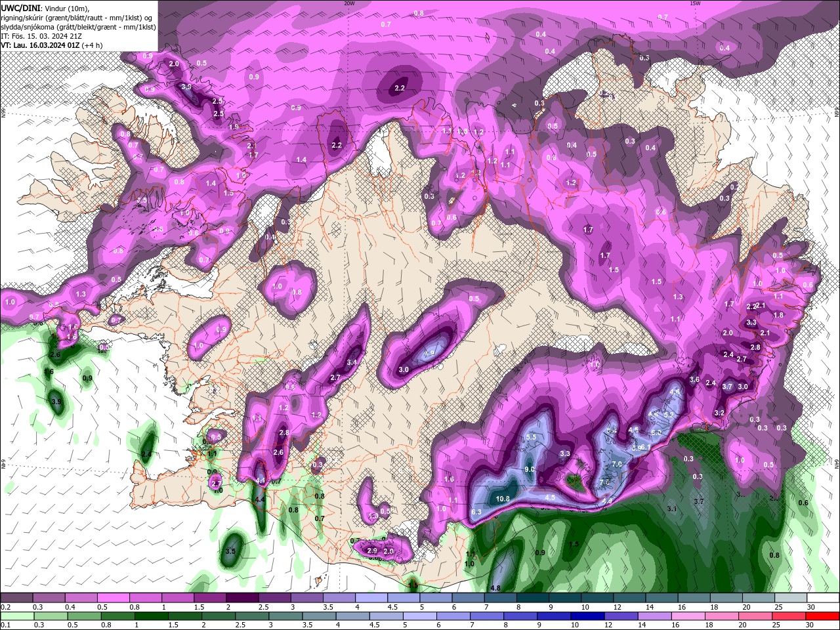Click the '(+4 h)' forecast offset text
This screenshot has height=630, width=840.
[93, 45]
